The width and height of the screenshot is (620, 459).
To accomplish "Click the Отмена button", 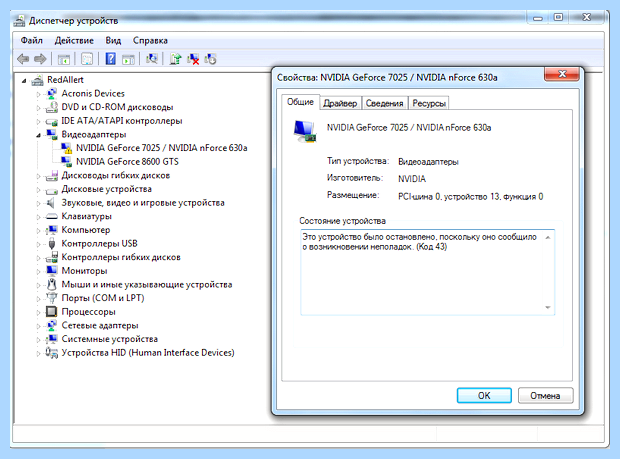I will click(x=545, y=395).
